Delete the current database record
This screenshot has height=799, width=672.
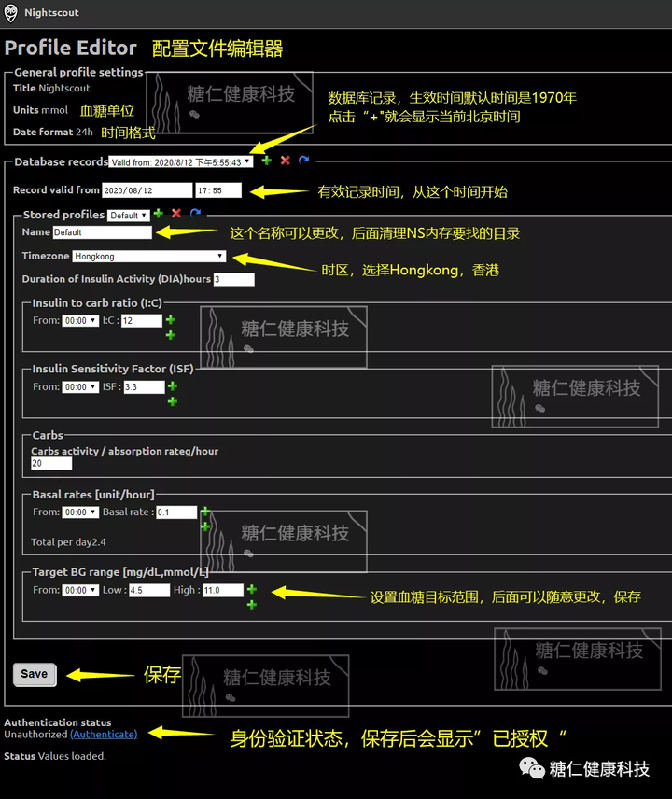[286, 161]
